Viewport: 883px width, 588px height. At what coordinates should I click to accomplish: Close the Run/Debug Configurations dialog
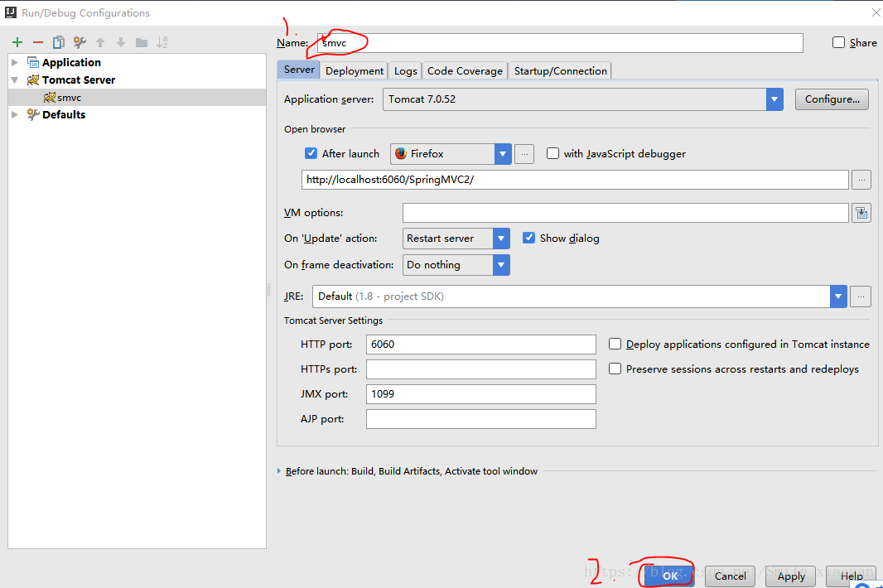pyautogui.click(x=876, y=12)
